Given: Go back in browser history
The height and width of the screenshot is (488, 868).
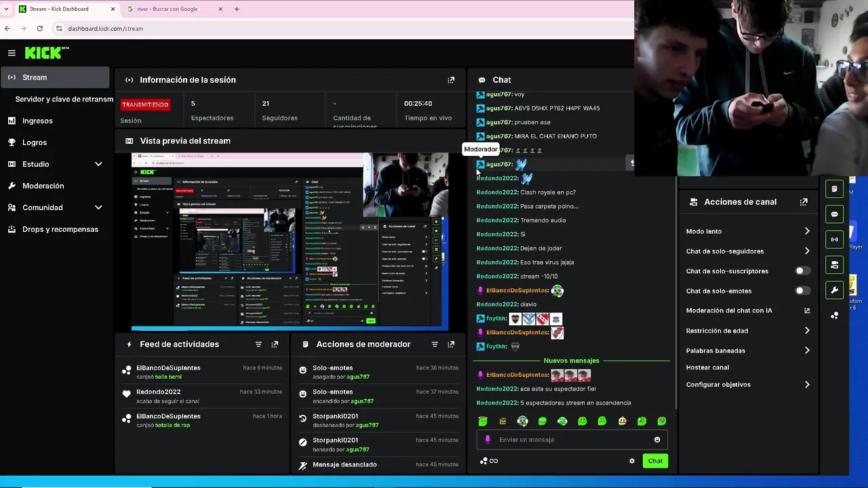Looking at the screenshot, I should [x=7, y=28].
